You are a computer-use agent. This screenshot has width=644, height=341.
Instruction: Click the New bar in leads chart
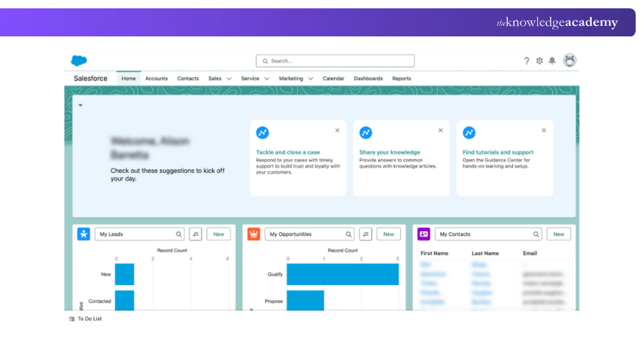pos(124,274)
